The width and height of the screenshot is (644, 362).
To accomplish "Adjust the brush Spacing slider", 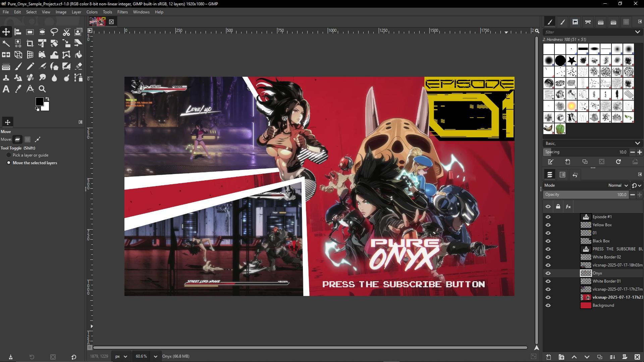I will [x=586, y=152].
